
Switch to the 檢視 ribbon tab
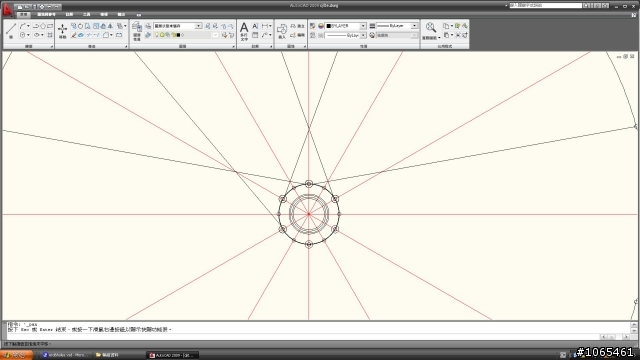coord(104,14)
